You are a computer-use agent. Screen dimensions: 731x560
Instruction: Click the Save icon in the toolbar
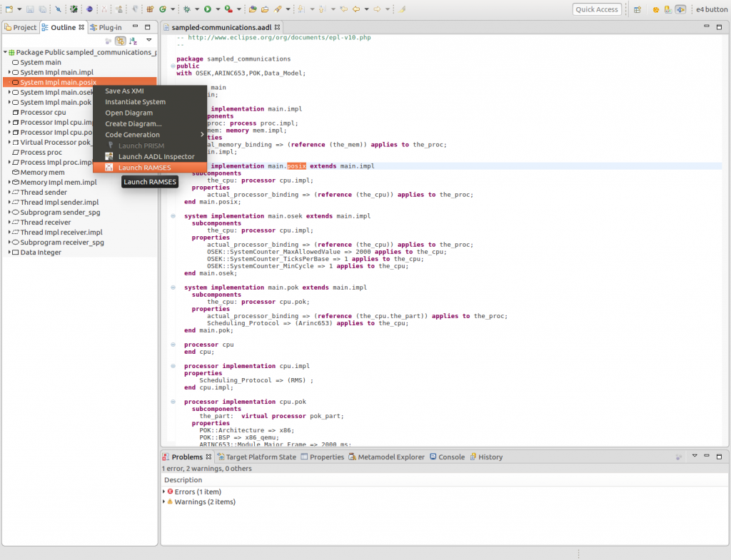pyautogui.click(x=30, y=8)
